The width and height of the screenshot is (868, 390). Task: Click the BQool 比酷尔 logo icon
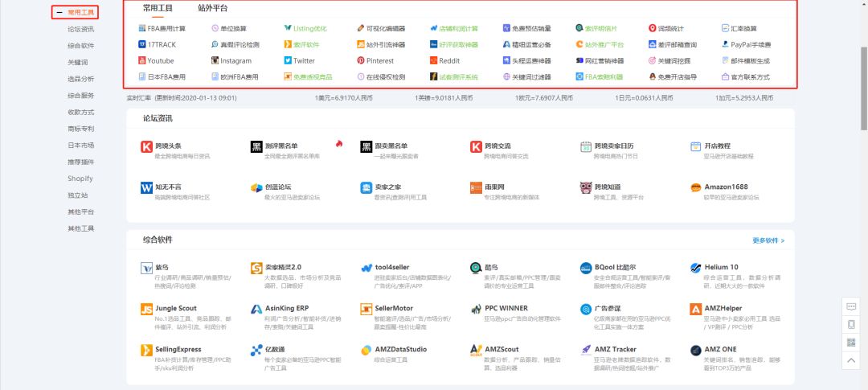click(x=586, y=268)
